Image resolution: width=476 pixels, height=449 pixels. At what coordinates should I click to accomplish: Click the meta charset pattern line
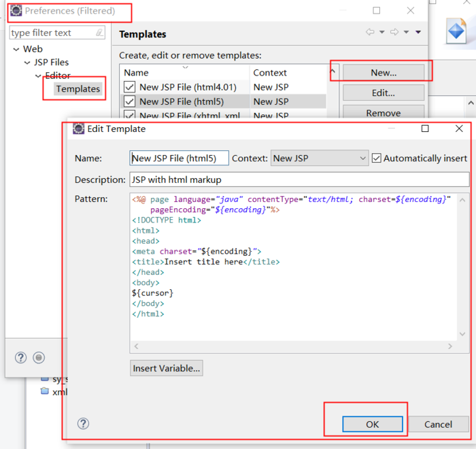click(197, 251)
